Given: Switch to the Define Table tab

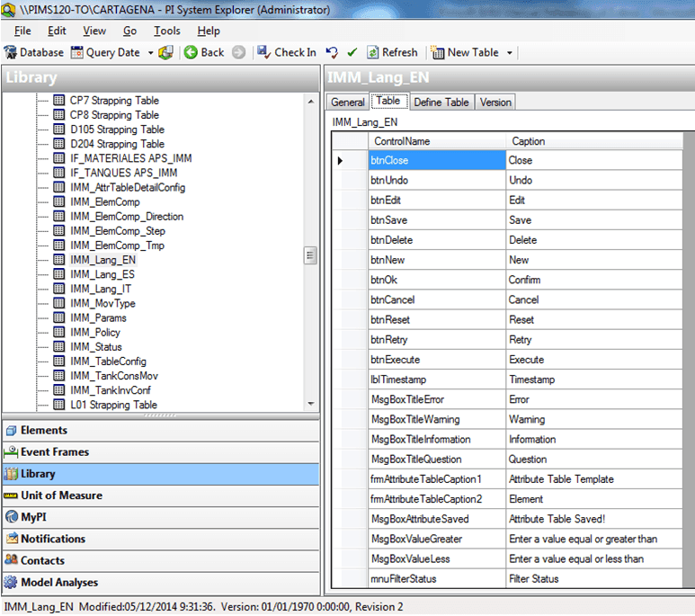Looking at the screenshot, I should [x=441, y=103].
